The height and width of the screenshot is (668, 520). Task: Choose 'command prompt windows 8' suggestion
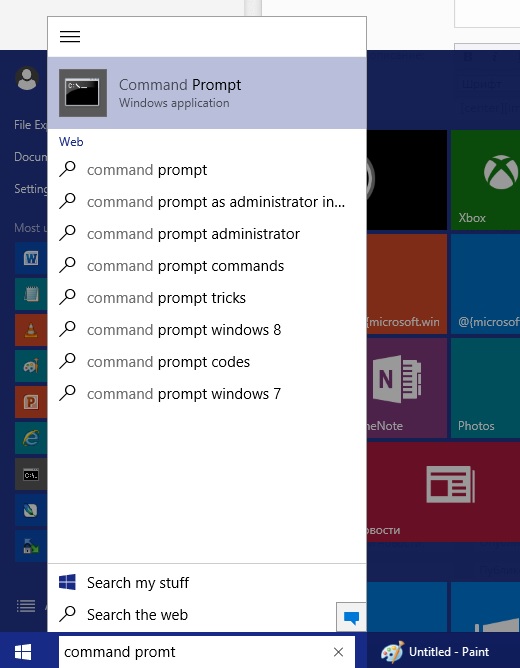pyautogui.click(x=207, y=330)
